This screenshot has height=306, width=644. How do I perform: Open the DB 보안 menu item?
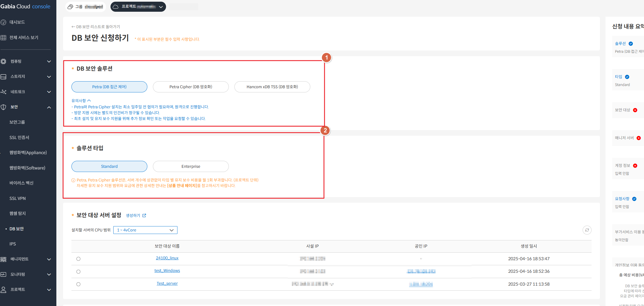pyautogui.click(x=16, y=229)
